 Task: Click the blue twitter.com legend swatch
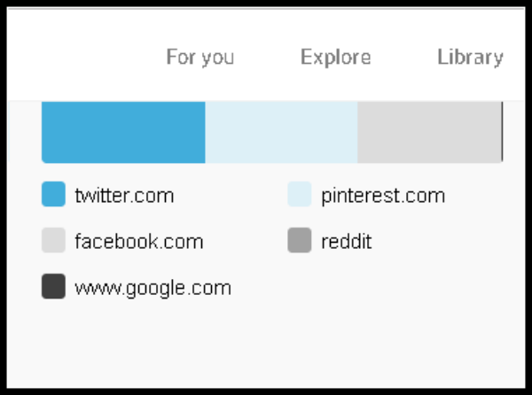point(53,195)
